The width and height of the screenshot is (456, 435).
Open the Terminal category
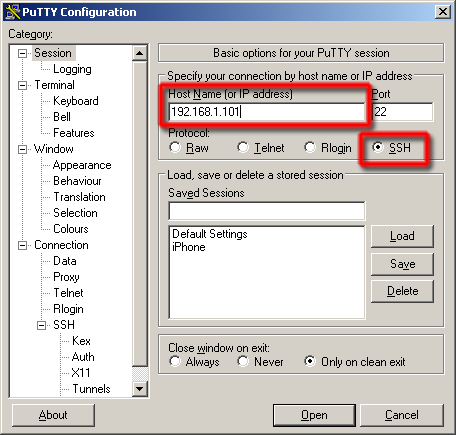click(54, 85)
